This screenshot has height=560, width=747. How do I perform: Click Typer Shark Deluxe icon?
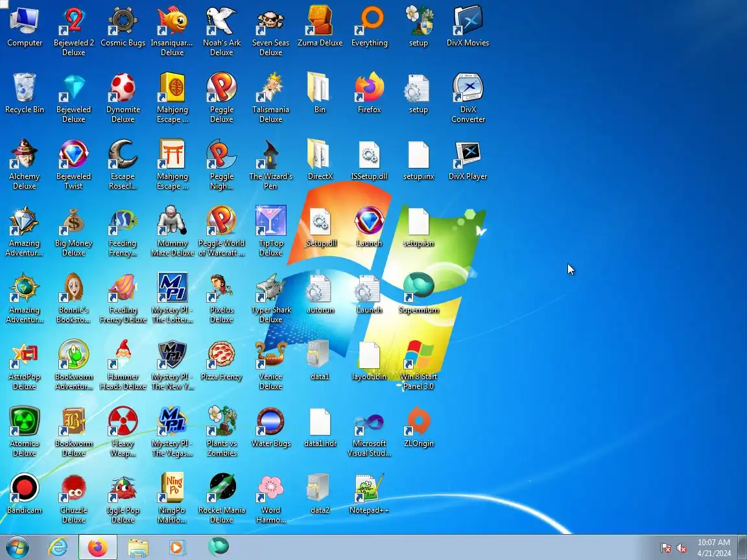tap(270, 288)
